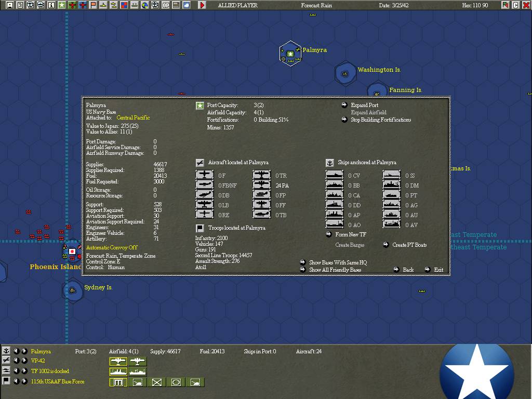532x399 pixels.
Task: Click the anchor icon beside Ships anchored
Action: (x=329, y=163)
